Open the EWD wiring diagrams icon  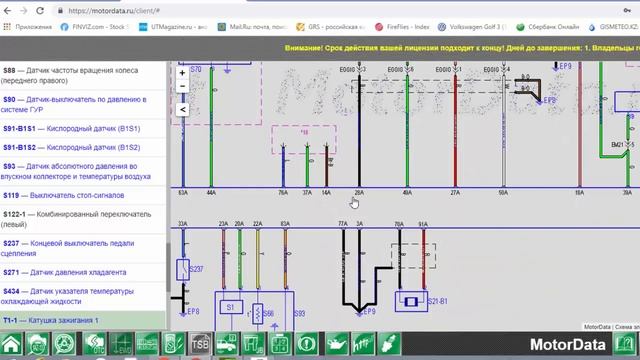[x=121, y=344]
